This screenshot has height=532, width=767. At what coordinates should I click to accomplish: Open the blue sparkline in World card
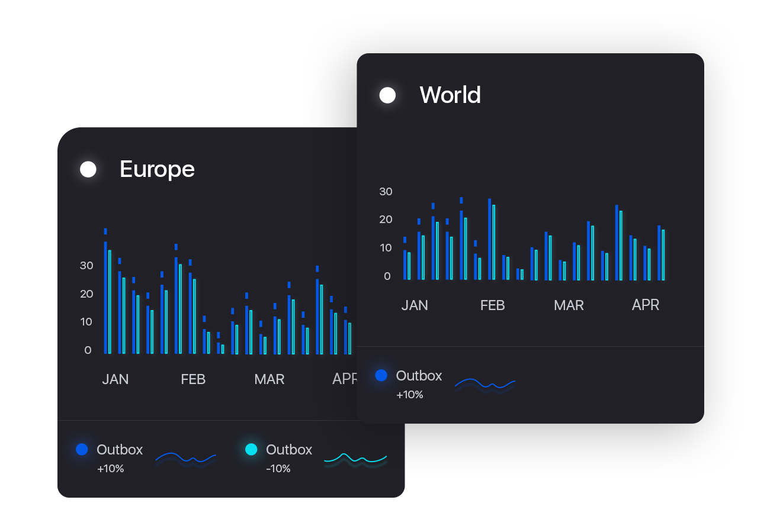[485, 384]
